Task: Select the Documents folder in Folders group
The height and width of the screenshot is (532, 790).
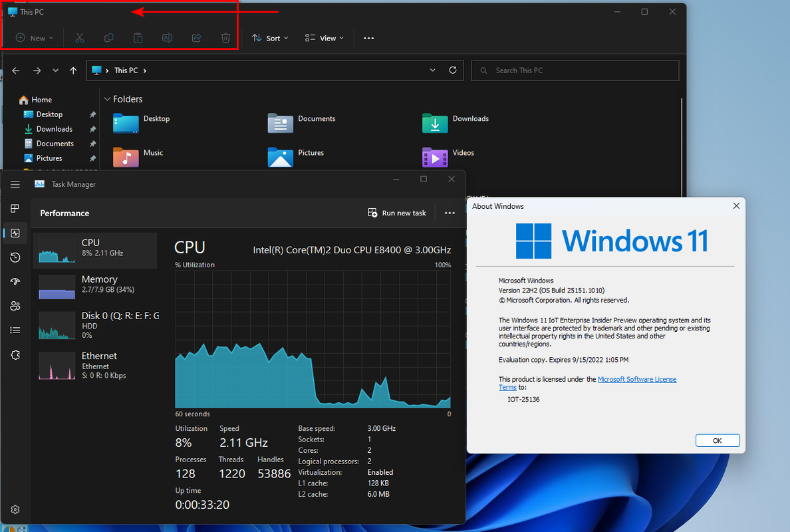Action: tap(302, 123)
